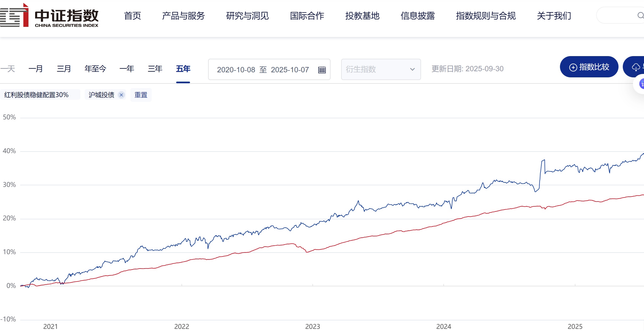Click the download cloud icon button
This screenshot has width=644, height=331.
pos(636,67)
